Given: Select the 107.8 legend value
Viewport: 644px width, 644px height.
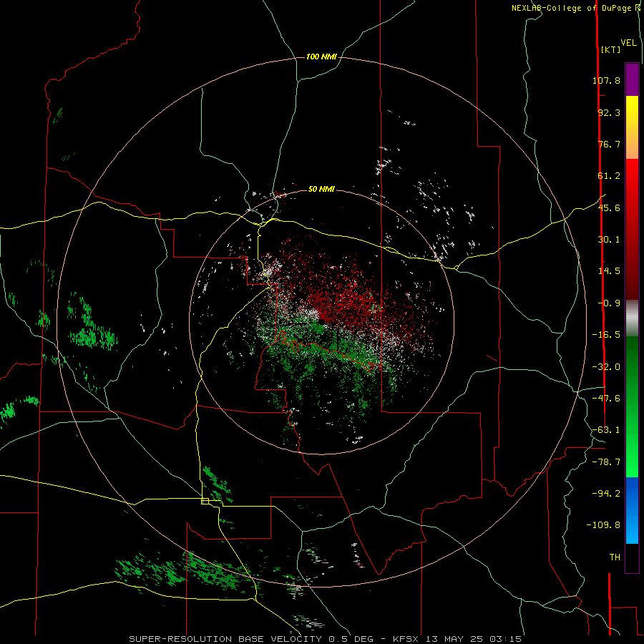Looking at the screenshot, I should point(606,80).
